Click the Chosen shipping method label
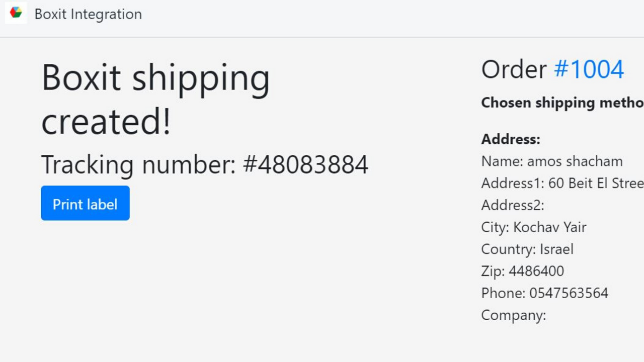Viewport: 644px width, 362px height. point(558,103)
